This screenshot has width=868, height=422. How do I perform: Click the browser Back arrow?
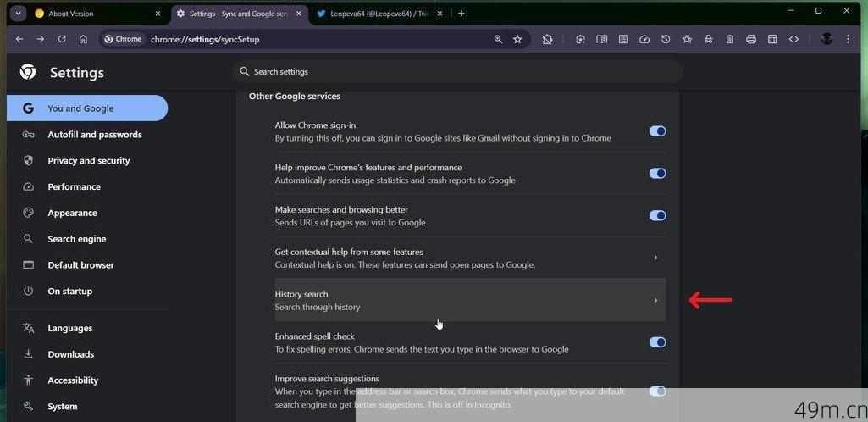[x=19, y=39]
